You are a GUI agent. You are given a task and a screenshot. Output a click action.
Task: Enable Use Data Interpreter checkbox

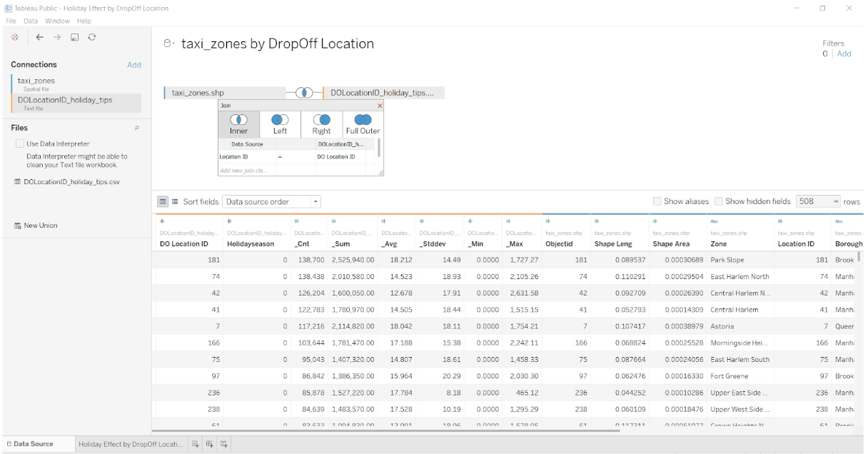tap(20, 143)
